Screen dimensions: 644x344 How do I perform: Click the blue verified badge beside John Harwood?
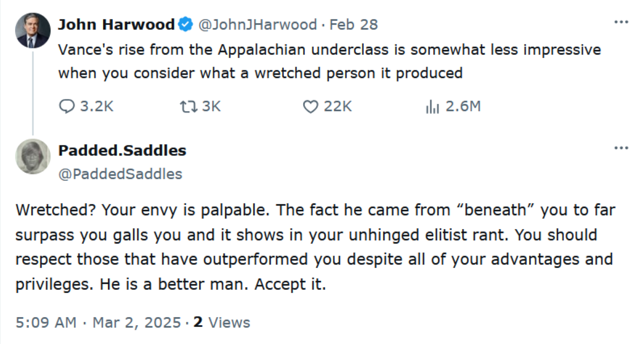(185, 25)
